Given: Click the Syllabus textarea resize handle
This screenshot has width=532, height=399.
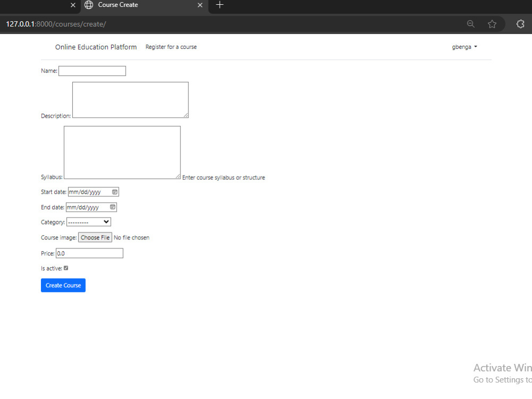Looking at the screenshot, I should pos(178,177).
